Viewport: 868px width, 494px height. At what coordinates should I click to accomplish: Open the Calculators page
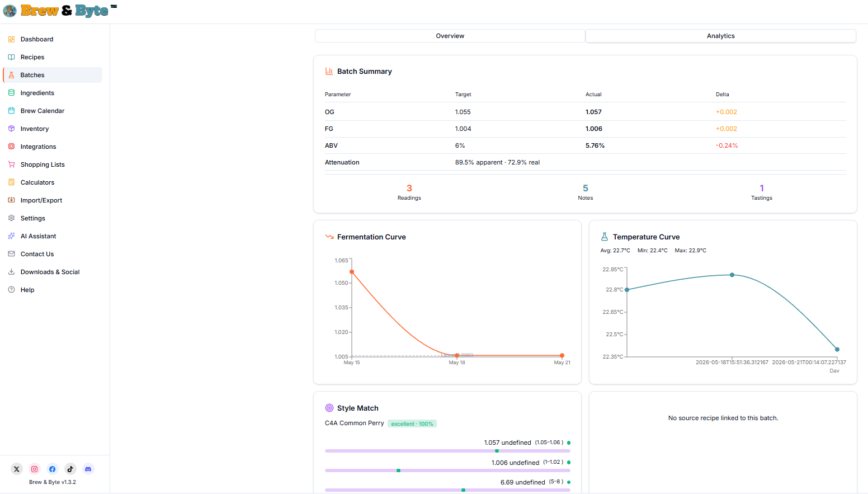click(x=53, y=182)
